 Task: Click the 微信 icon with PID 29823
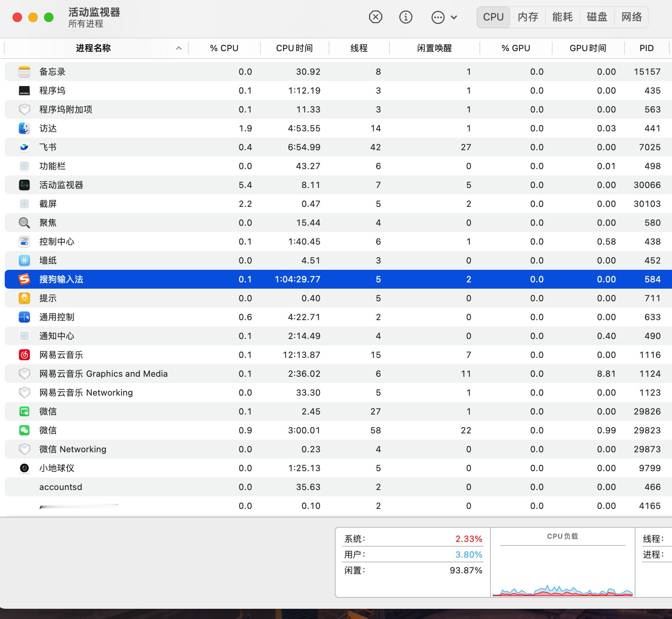point(24,430)
